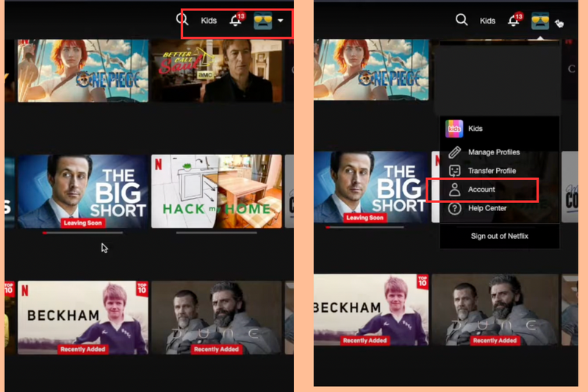Viewport: 588px width, 392px height.
Task: Open One Piece thumbnail in right screenshot
Action: click(371, 70)
